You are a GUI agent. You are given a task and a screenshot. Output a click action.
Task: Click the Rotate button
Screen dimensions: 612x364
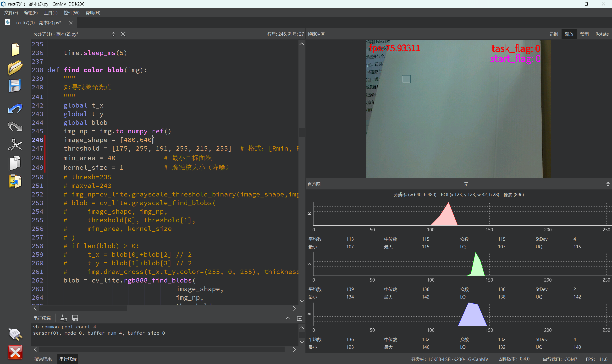(x=602, y=34)
